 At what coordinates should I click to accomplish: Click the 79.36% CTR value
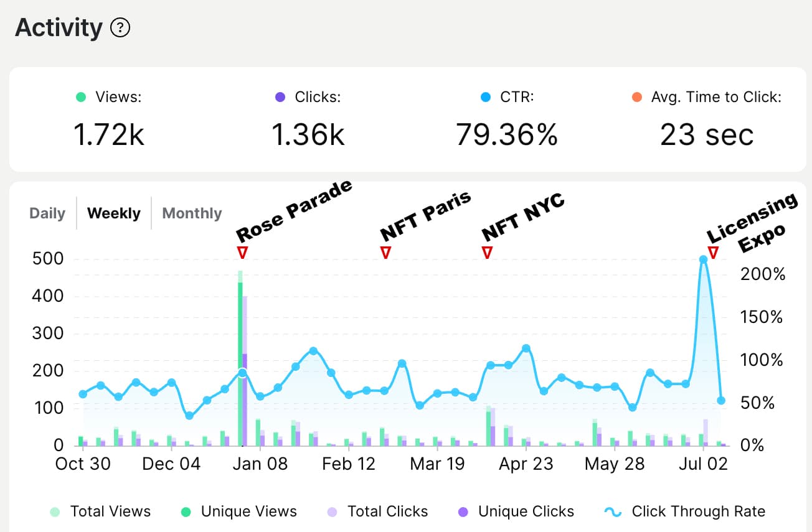pos(506,134)
